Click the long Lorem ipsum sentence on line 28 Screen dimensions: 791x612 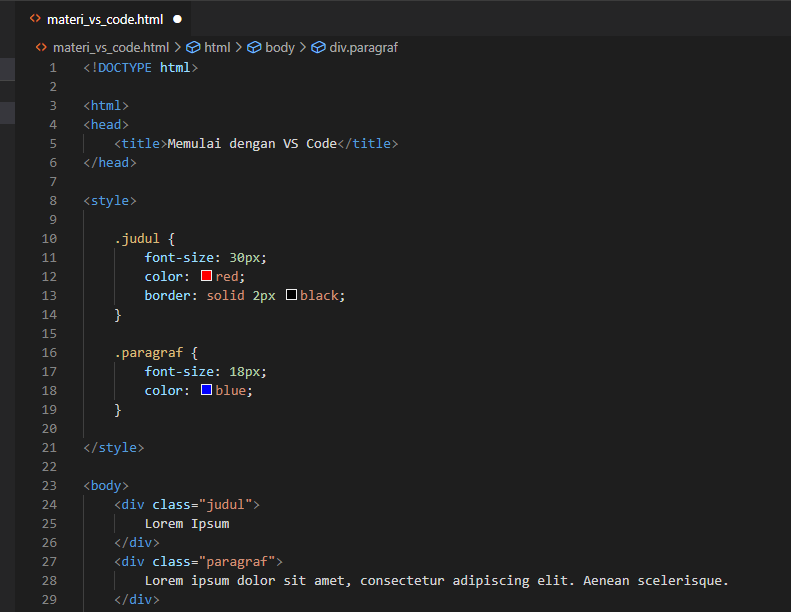coord(437,581)
